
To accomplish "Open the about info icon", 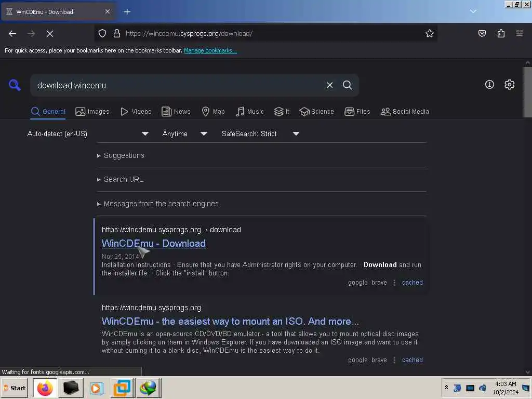I will point(489,85).
